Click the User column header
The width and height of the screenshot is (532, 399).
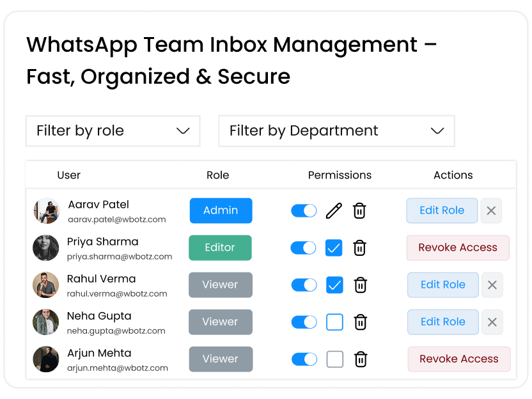(69, 175)
